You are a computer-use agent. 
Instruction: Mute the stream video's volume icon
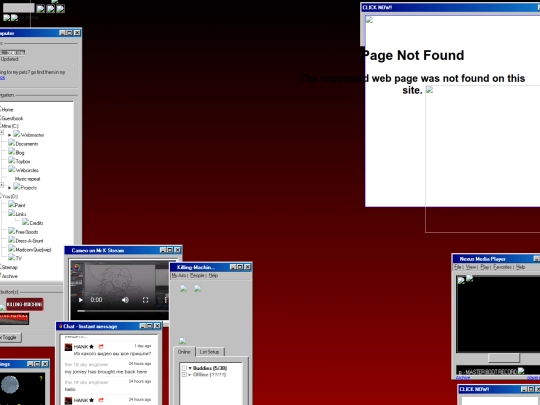click(x=125, y=300)
